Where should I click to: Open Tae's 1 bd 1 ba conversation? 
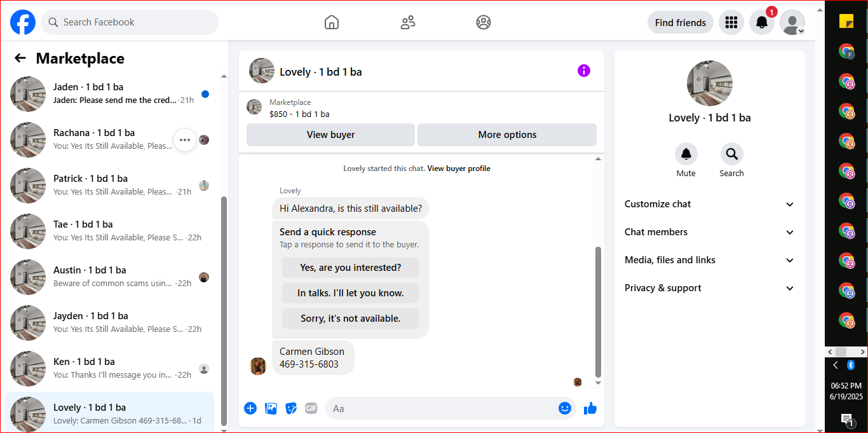(109, 231)
